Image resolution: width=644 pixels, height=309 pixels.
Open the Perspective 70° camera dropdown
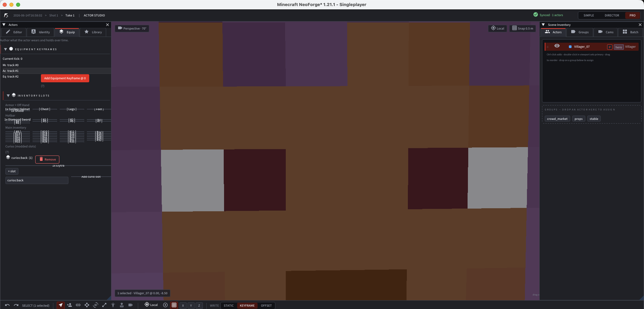pos(132,28)
